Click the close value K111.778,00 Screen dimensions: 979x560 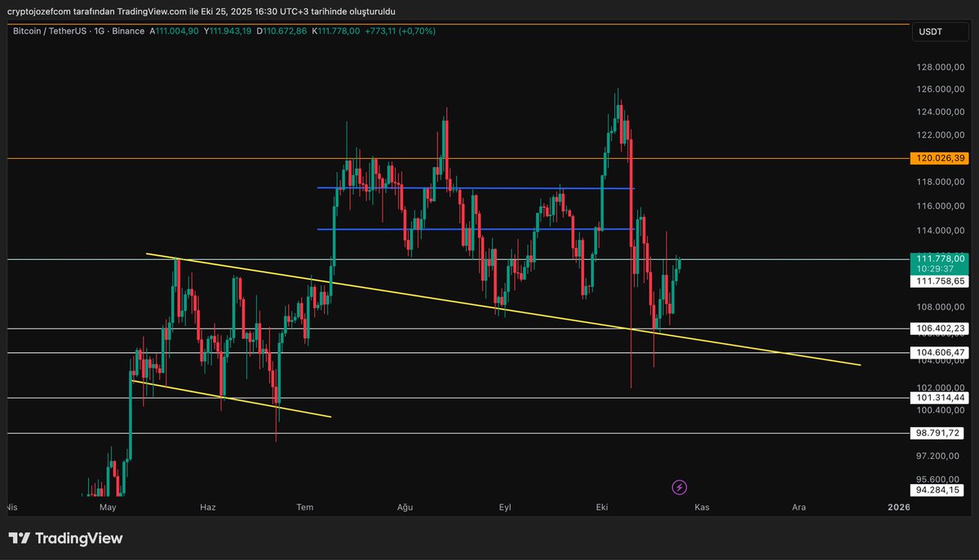click(336, 31)
